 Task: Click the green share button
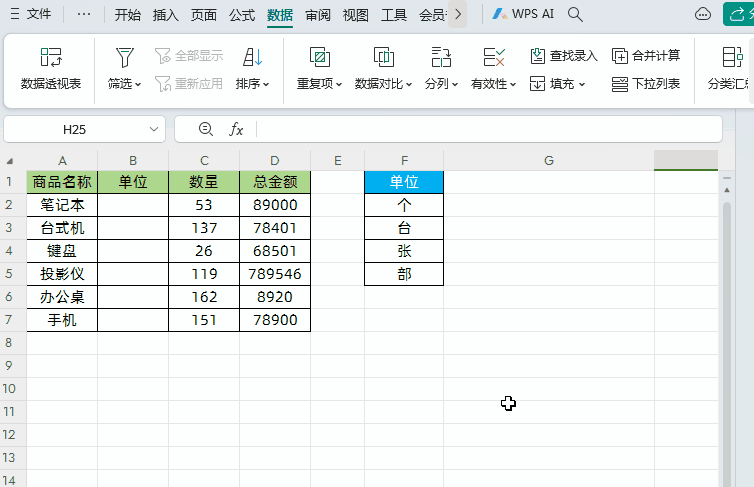[x=738, y=14]
